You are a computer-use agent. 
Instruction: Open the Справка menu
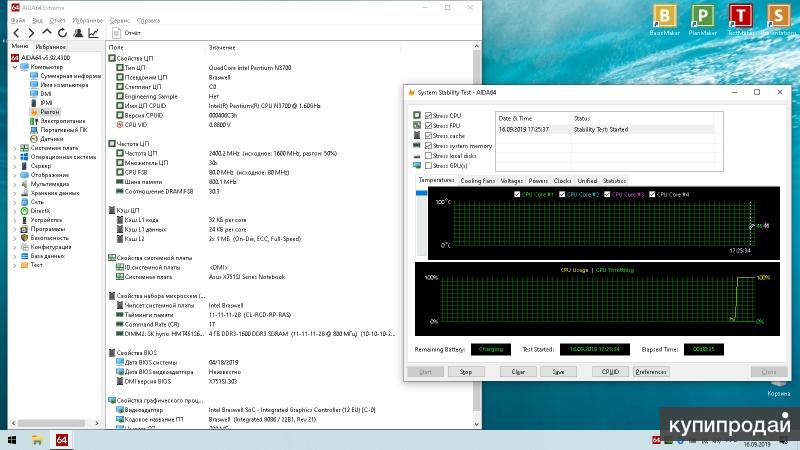pos(148,20)
